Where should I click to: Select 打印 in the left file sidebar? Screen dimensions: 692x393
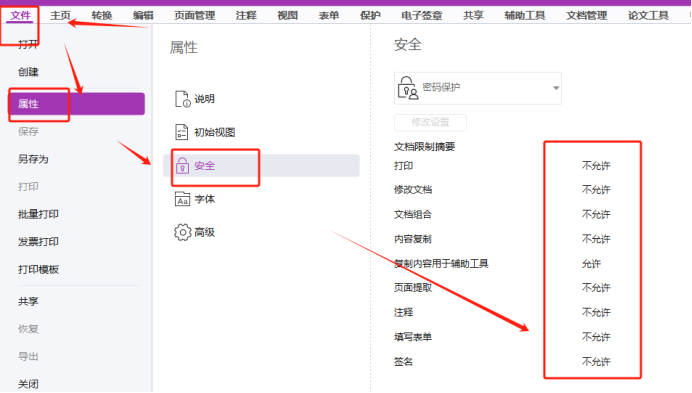28,187
